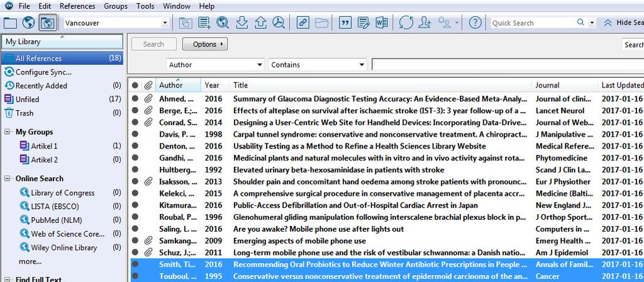Click the Return to Word icon
Screen dimensions: 644x282
coord(382,23)
